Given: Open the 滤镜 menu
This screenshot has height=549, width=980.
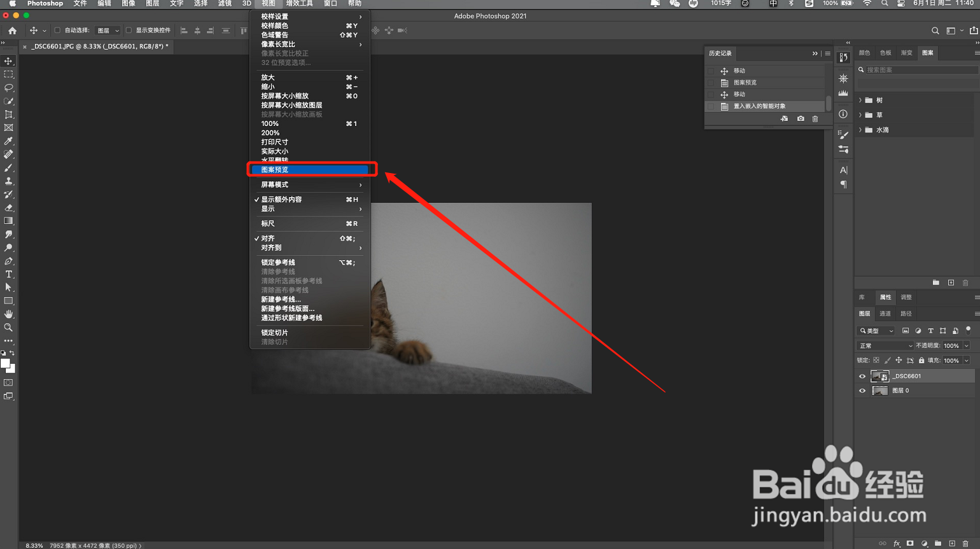Looking at the screenshot, I should tap(225, 4).
